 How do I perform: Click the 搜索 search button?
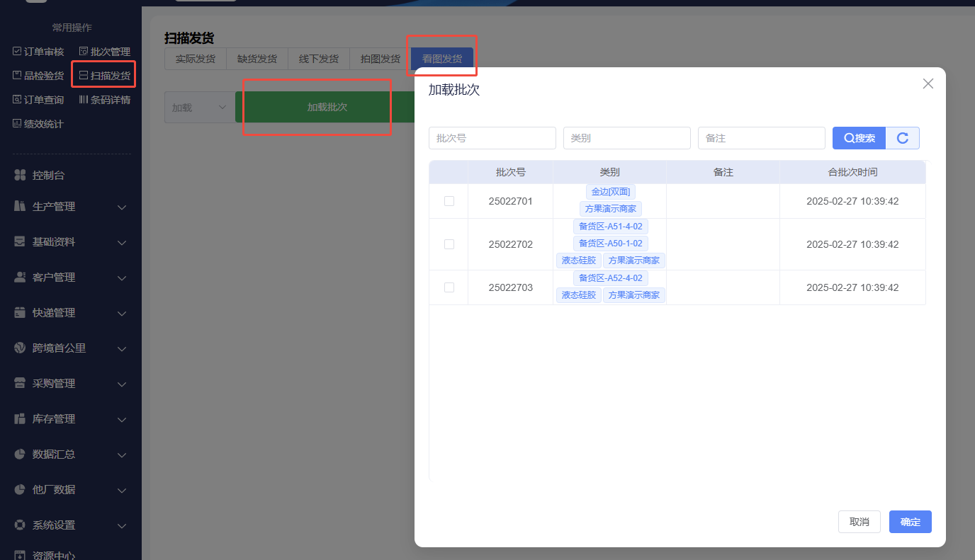[x=860, y=138]
